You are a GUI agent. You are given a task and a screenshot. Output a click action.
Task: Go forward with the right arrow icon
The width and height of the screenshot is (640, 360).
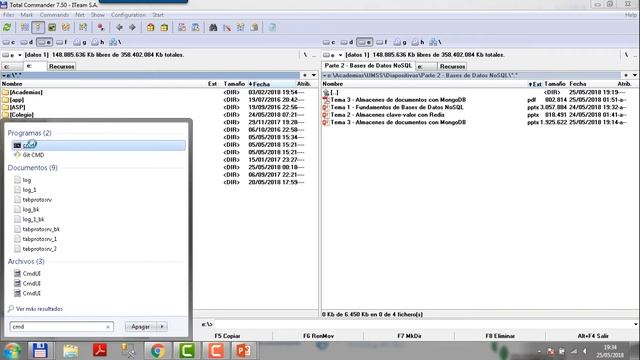tap(132, 27)
